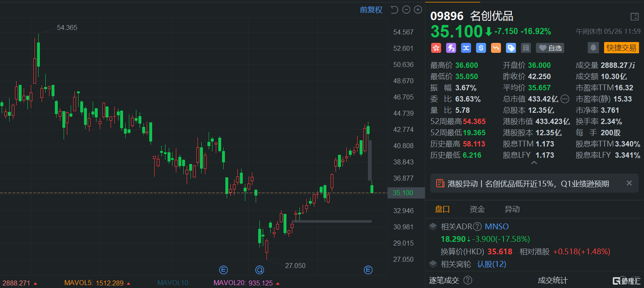Click red arrow next to MAVOL20 value

point(278,283)
